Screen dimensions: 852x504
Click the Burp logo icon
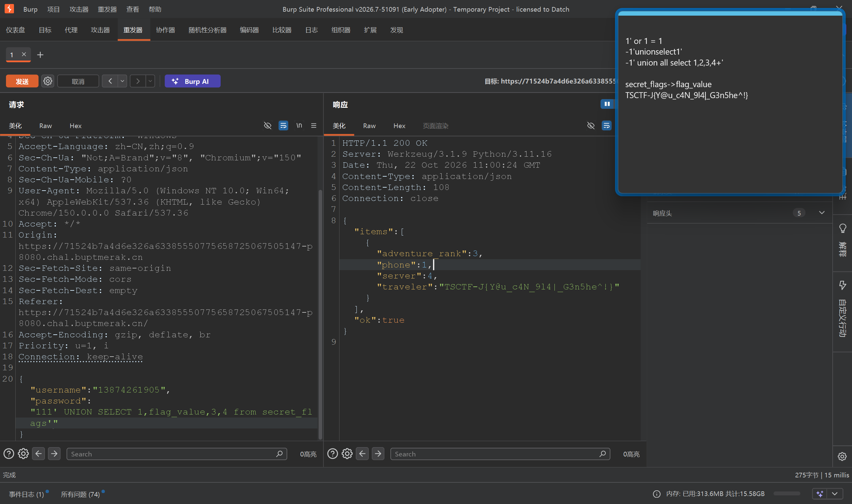[x=9, y=9]
